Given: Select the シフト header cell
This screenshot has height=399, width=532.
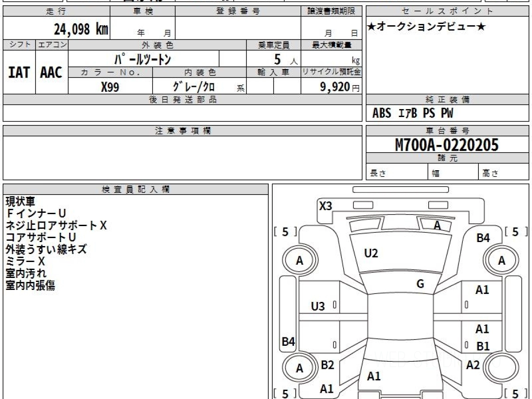Looking at the screenshot, I should coord(19,45).
